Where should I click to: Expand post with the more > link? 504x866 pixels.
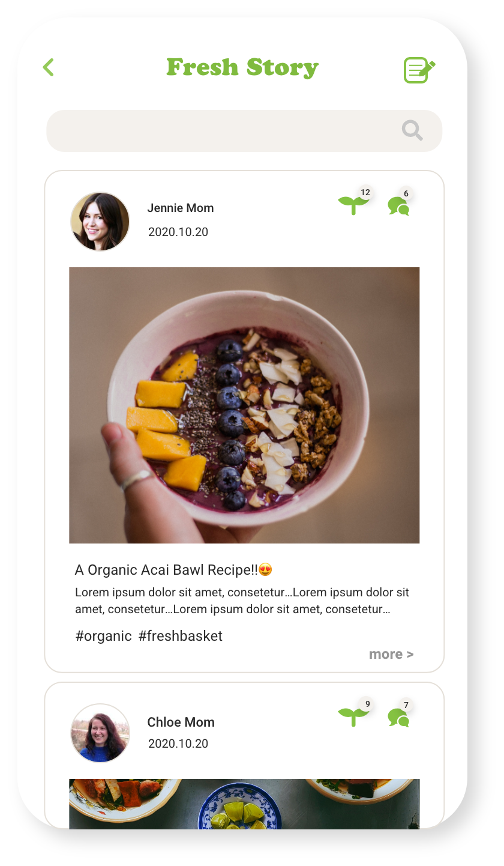(x=391, y=654)
